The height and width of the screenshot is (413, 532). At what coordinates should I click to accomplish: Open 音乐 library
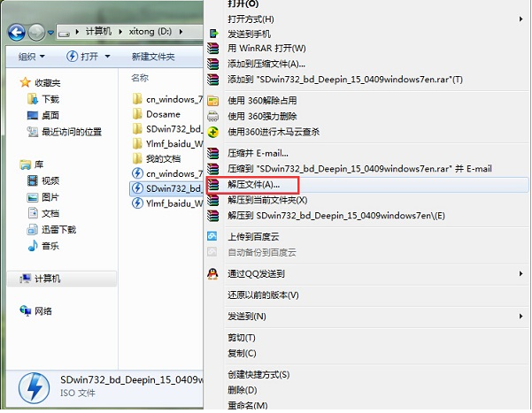click(43, 246)
